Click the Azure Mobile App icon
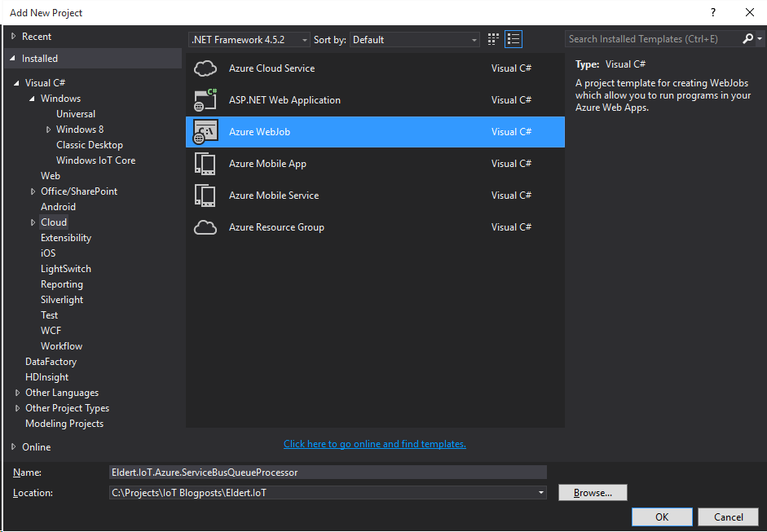The height and width of the screenshot is (532, 767). tap(205, 164)
